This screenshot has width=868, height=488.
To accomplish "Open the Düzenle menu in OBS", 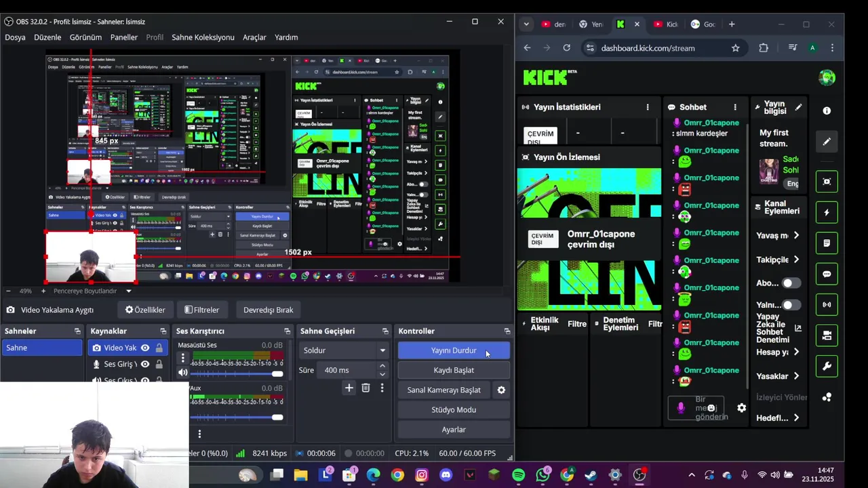I will pos(47,37).
